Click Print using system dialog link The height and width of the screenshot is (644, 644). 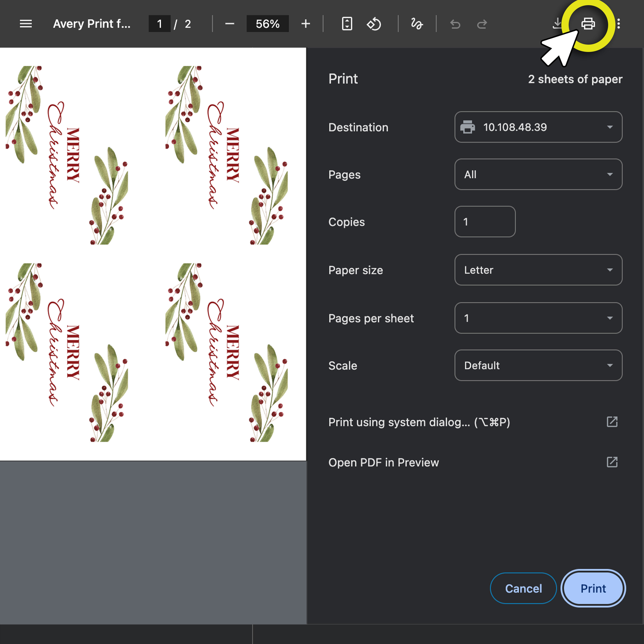[419, 422]
